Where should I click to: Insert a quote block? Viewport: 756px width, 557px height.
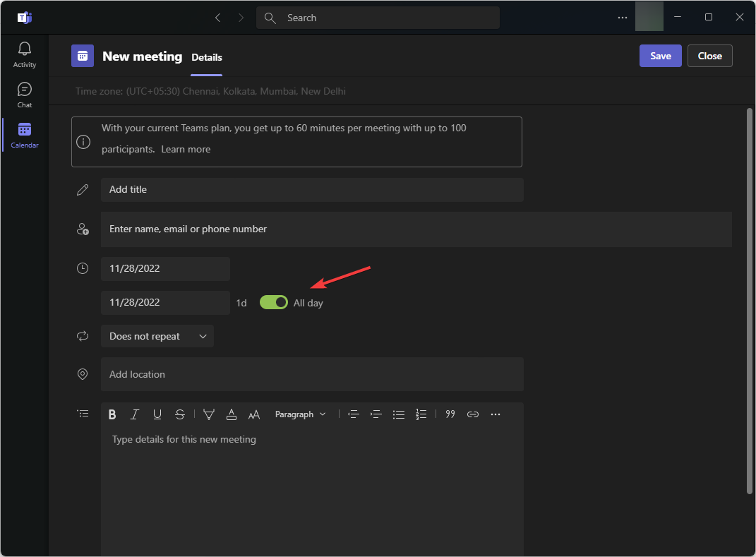pyautogui.click(x=450, y=414)
